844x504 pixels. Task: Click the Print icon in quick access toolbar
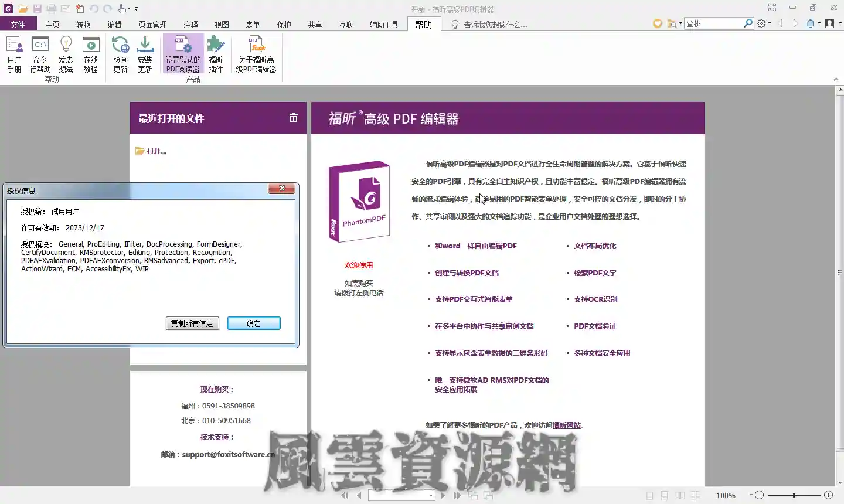pyautogui.click(x=51, y=9)
